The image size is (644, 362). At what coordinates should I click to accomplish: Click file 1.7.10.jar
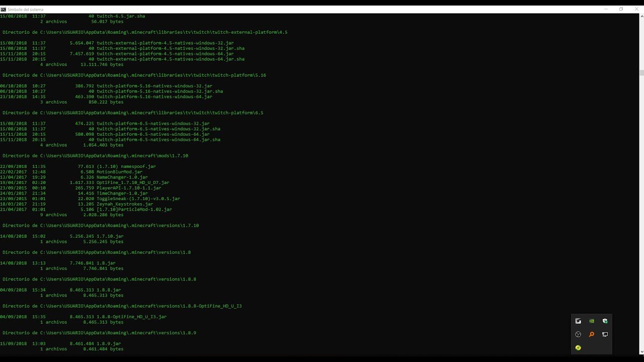pyautogui.click(x=110, y=236)
